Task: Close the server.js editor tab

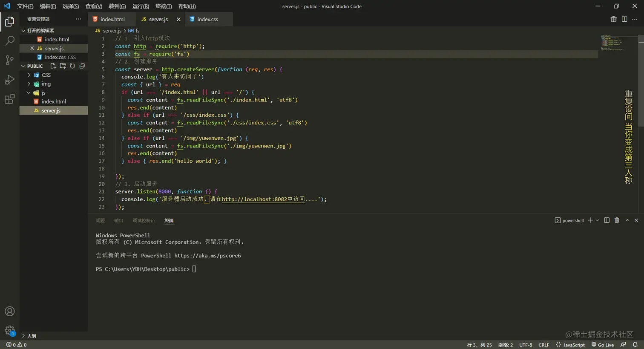Action: tap(178, 19)
